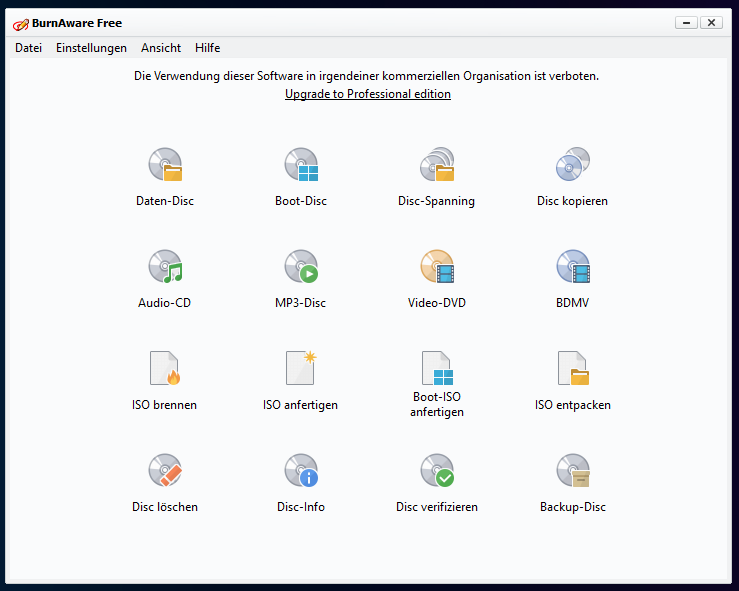Launch the Disc löschen eraser icon
This screenshot has width=739, height=591.
165,470
